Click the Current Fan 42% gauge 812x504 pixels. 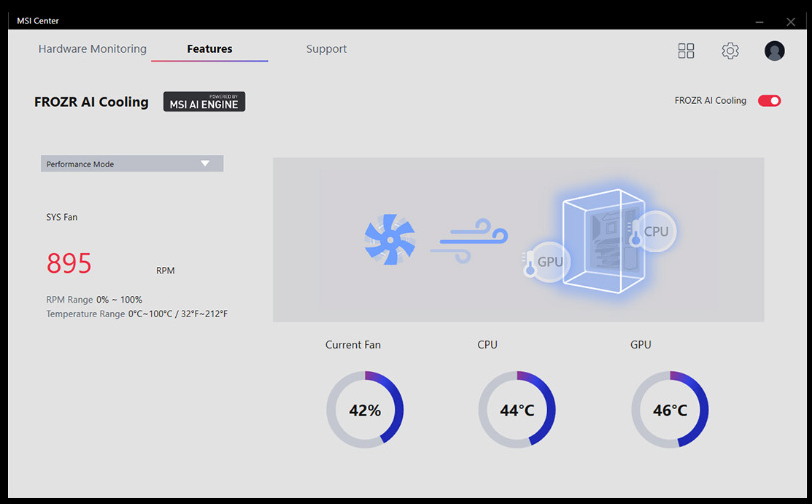tap(365, 410)
